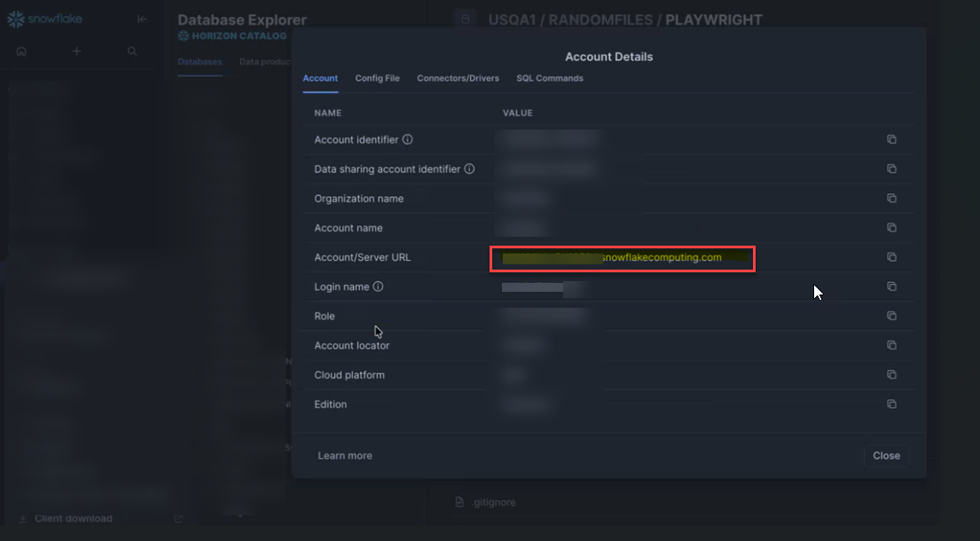
Task: Show info tooltip for Login name
Action: coord(379,287)
